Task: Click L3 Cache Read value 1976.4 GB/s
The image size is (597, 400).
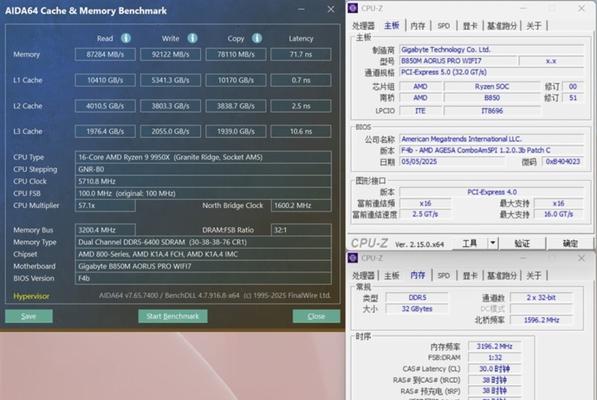Action: click(x=105, y=131)
